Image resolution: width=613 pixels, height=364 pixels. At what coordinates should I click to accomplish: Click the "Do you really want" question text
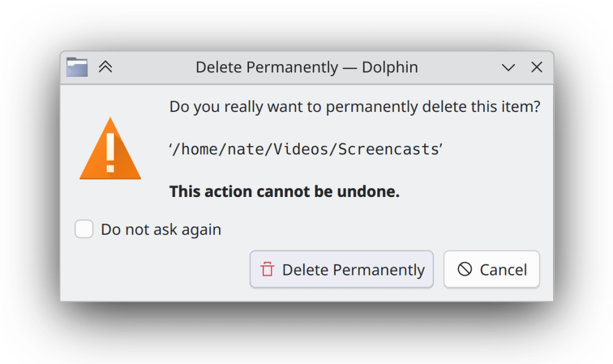tap(355, 107)
